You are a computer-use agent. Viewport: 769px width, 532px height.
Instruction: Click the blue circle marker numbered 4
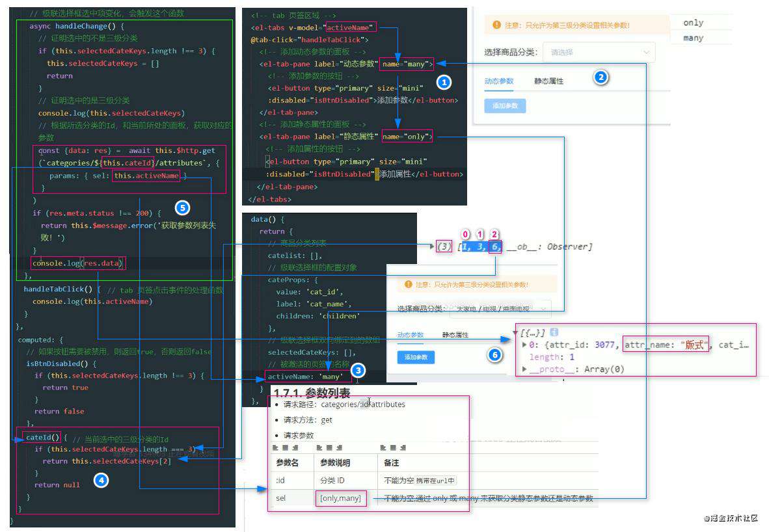pos(101,480)
